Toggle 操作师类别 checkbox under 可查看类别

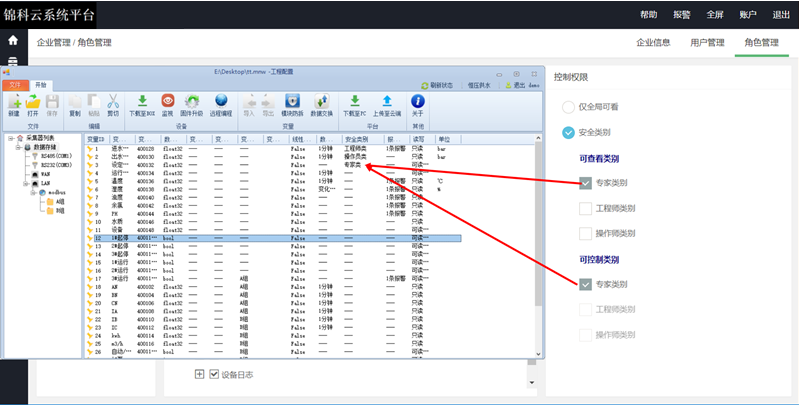[x=585, y=233]
